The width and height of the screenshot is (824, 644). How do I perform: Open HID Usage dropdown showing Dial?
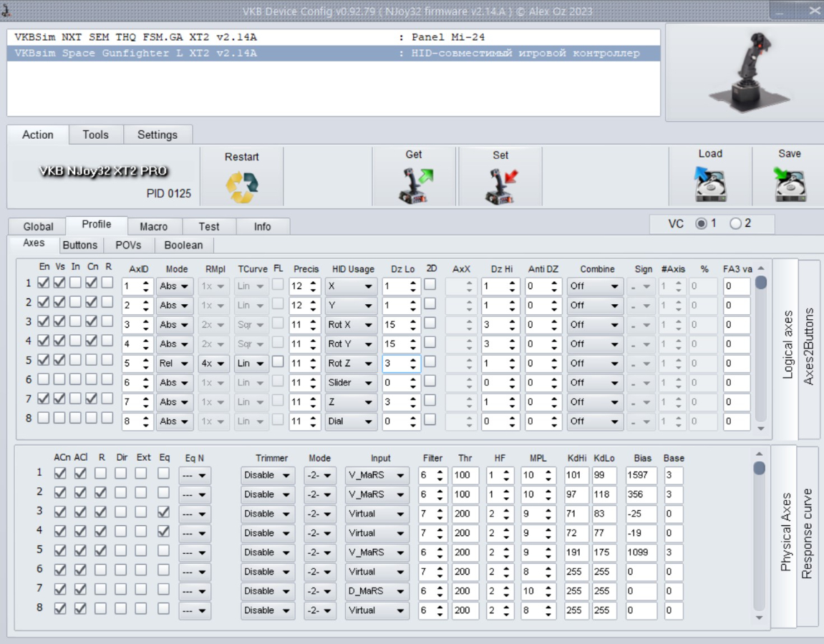(351, 421)
